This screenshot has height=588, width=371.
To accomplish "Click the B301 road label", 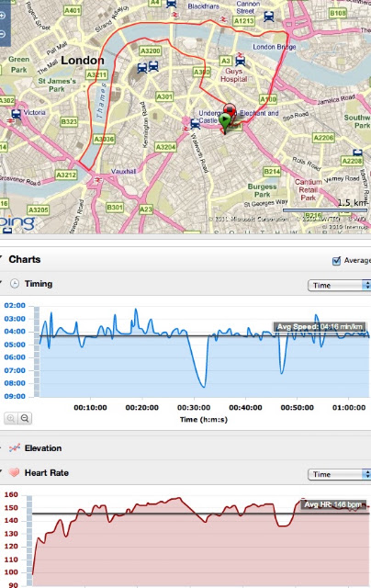I will click(x=114, y=207).
